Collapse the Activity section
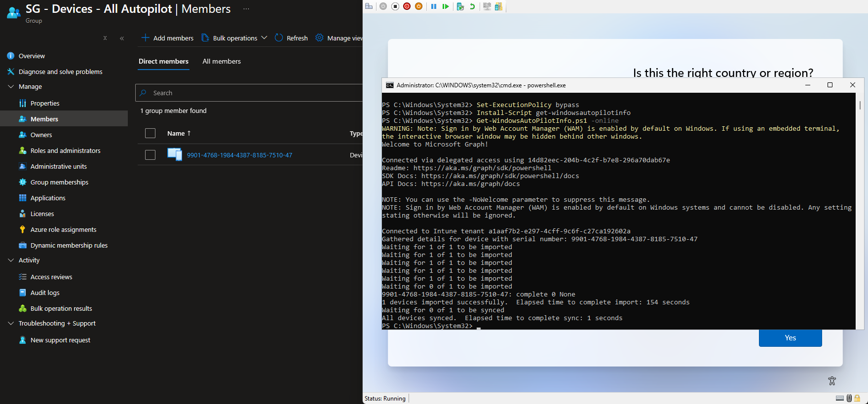This screenshot has height=404, width=868. click(x=11, y=260)
